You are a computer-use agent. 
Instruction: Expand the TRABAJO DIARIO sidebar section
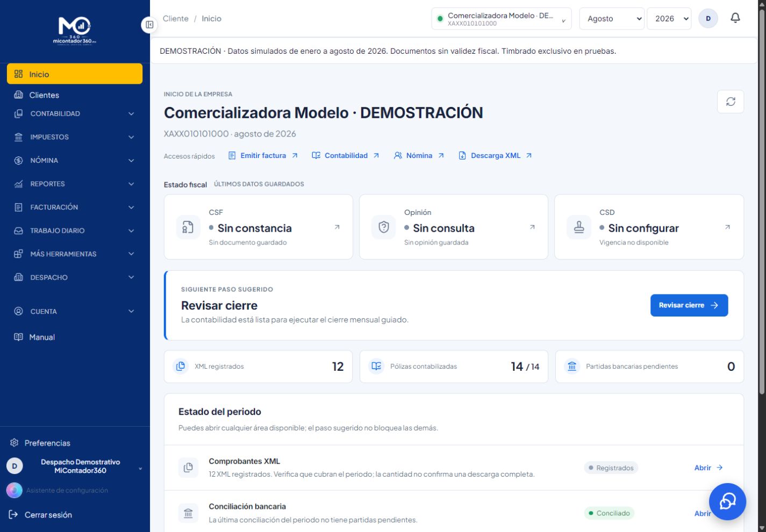(x=75, y=231)
